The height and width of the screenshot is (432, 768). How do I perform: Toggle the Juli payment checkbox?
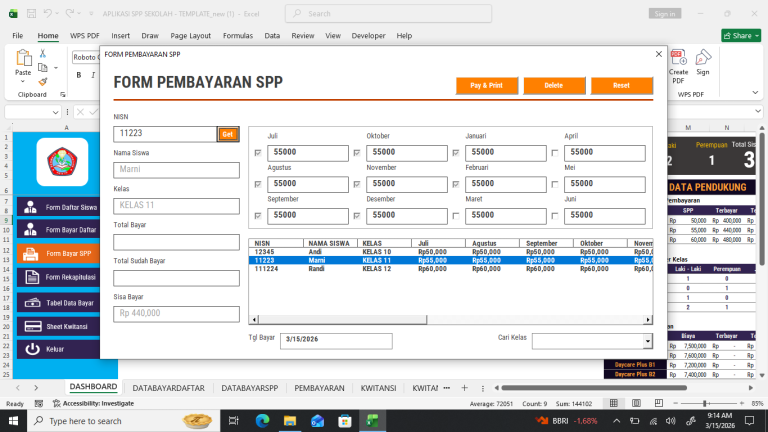259,153
